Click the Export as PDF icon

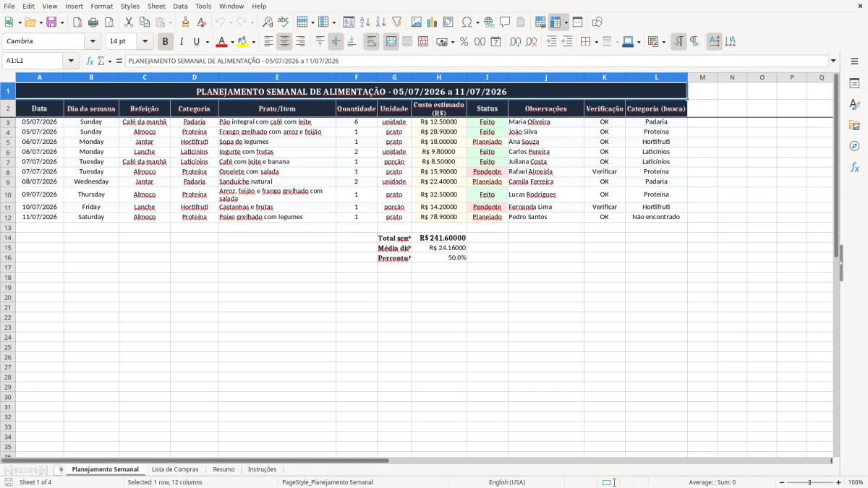pos(77,22)
